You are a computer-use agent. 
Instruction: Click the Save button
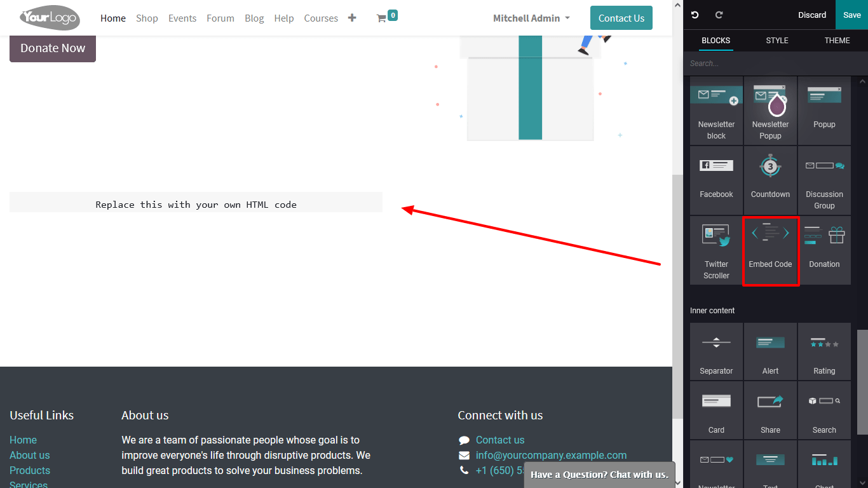pos(851,15)
